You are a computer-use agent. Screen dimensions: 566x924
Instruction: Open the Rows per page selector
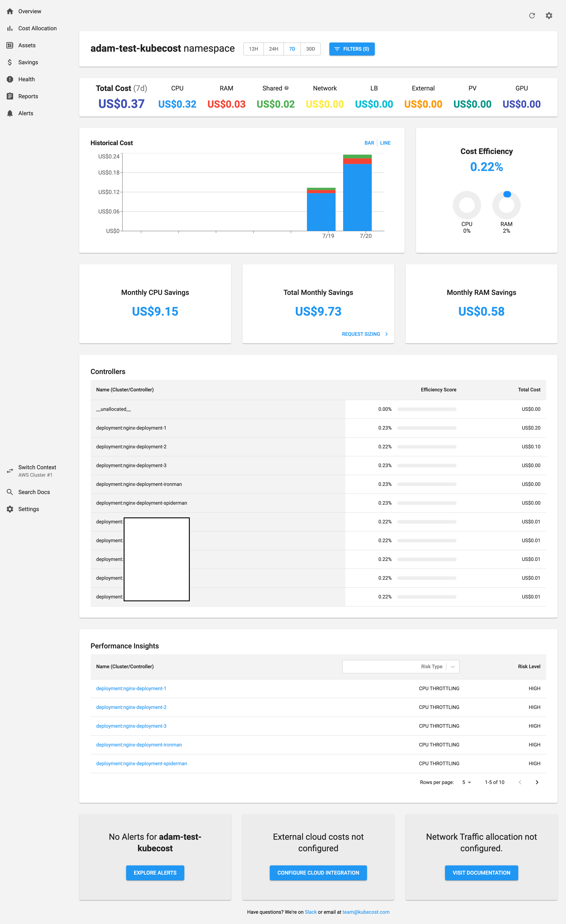pyautogui.click(x=467, y=782)
